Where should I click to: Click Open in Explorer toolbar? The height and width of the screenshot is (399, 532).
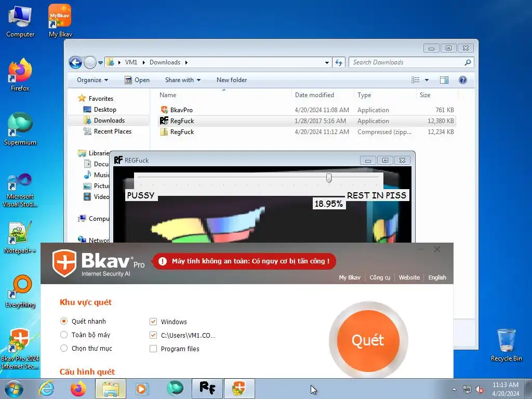point(137,80)
